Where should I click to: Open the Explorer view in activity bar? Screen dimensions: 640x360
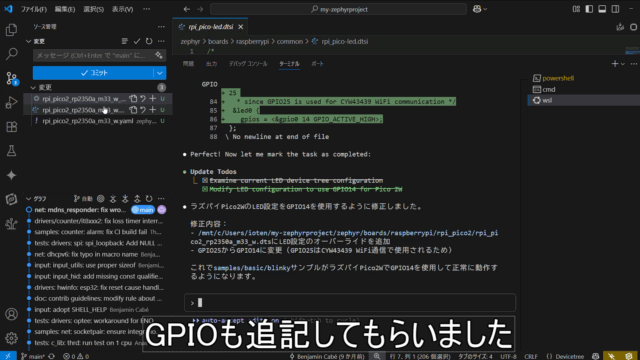[x=11, y=30]
